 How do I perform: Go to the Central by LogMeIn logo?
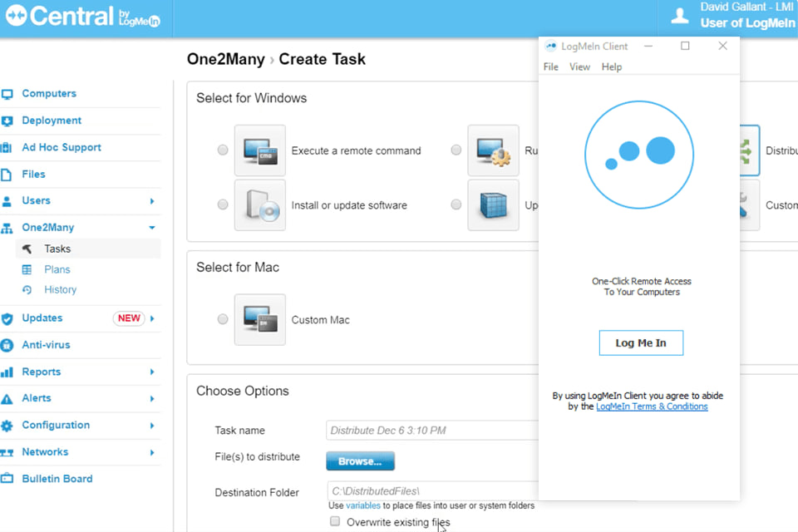tap(82, 17)
